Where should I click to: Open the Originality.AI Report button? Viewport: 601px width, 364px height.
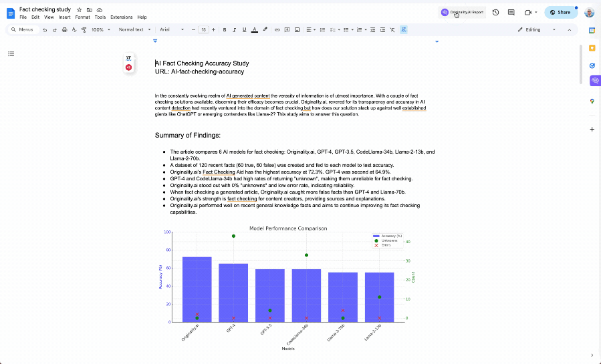pos(462,12)
